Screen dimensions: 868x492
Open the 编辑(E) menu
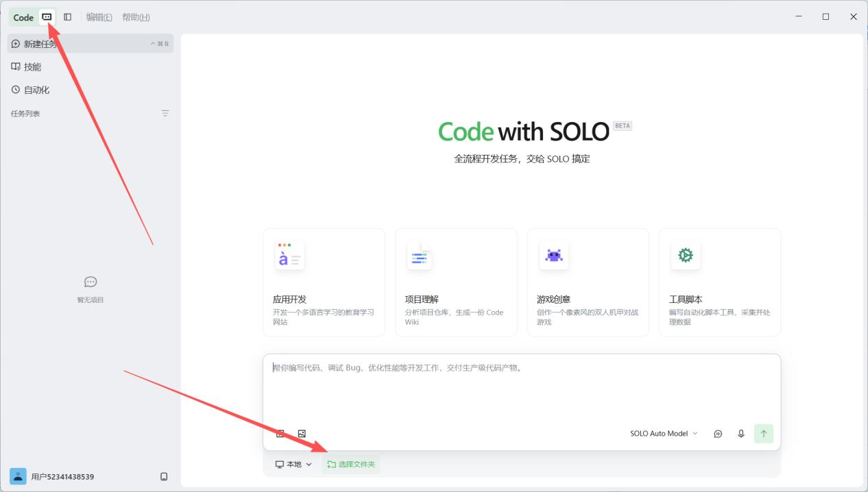(99, 17)
